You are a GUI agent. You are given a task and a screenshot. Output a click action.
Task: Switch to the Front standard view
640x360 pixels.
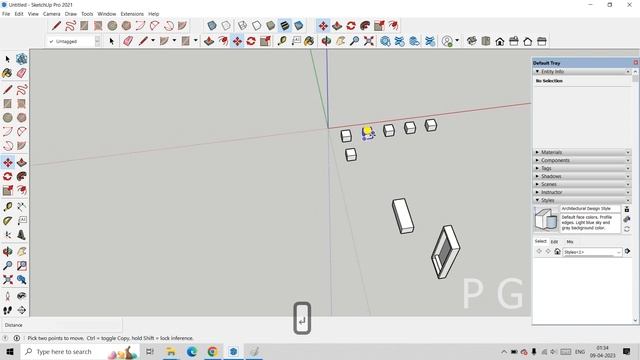500,41
